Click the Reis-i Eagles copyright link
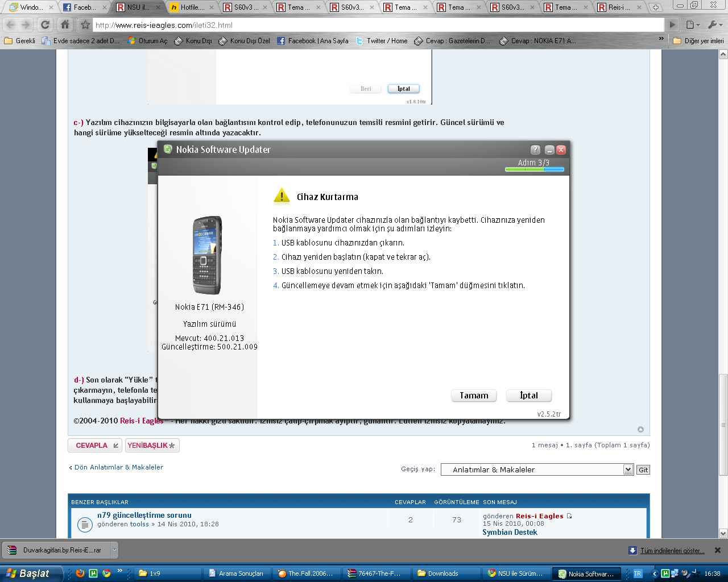Viewport: 728px width, 582px height. [142, 421]
